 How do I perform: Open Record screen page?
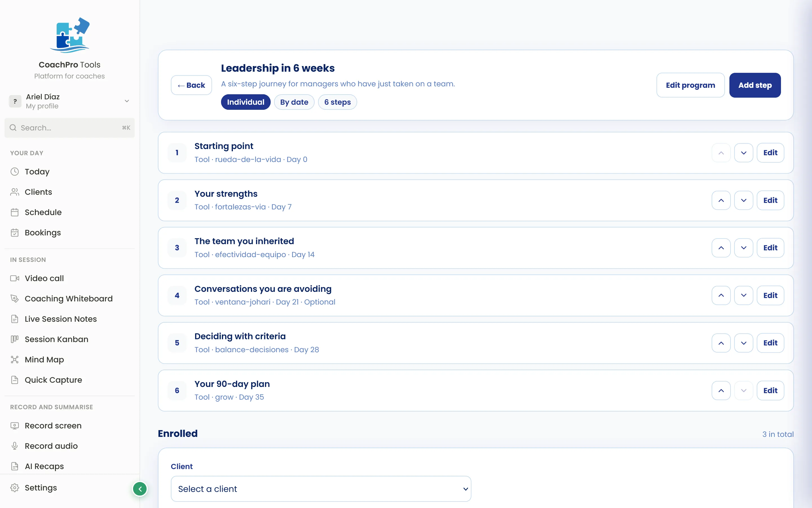(x=53, y=426)
